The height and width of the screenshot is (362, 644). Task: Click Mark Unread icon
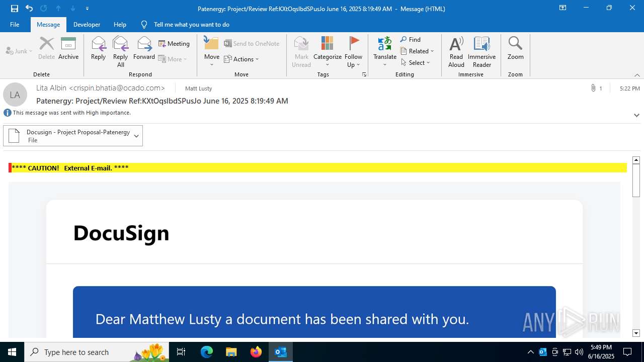click(x=301, y=51)
